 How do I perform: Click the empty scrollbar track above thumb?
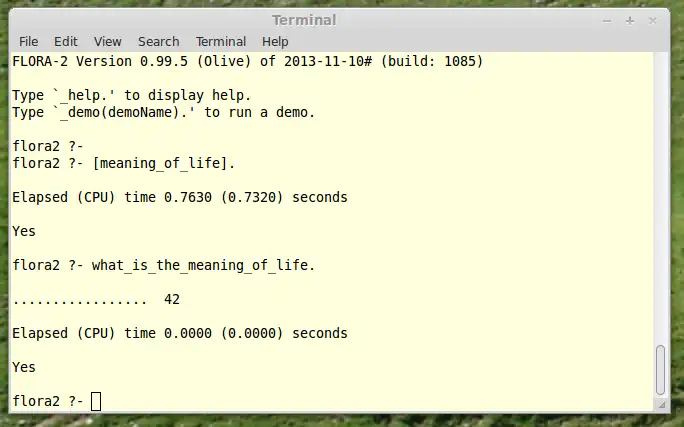click(659, 200)
